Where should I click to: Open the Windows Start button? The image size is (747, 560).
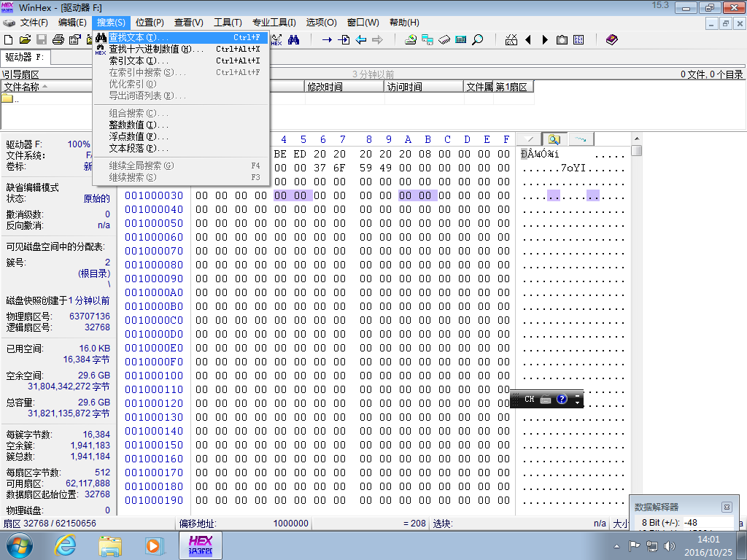coord(20,545)
